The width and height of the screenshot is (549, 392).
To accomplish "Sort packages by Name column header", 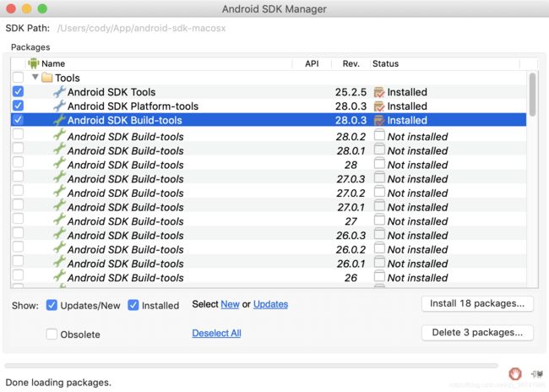I will coord(53,63).
